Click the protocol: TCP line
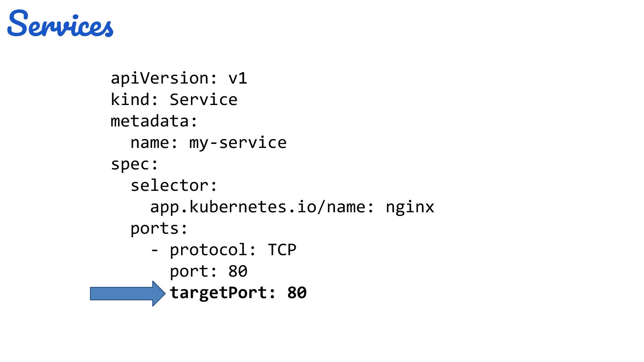 pos(224,250)
